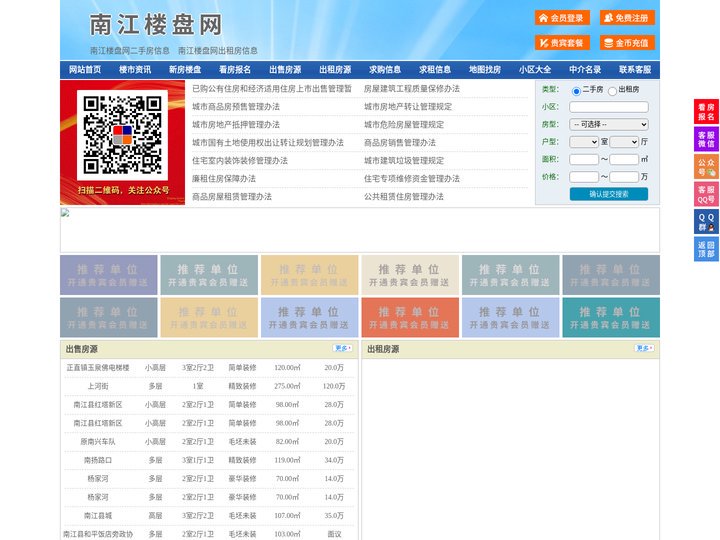This screenshot has height=540, width=720.
Task: Open the 中介名录 menu item
Action: click(585, 70)
